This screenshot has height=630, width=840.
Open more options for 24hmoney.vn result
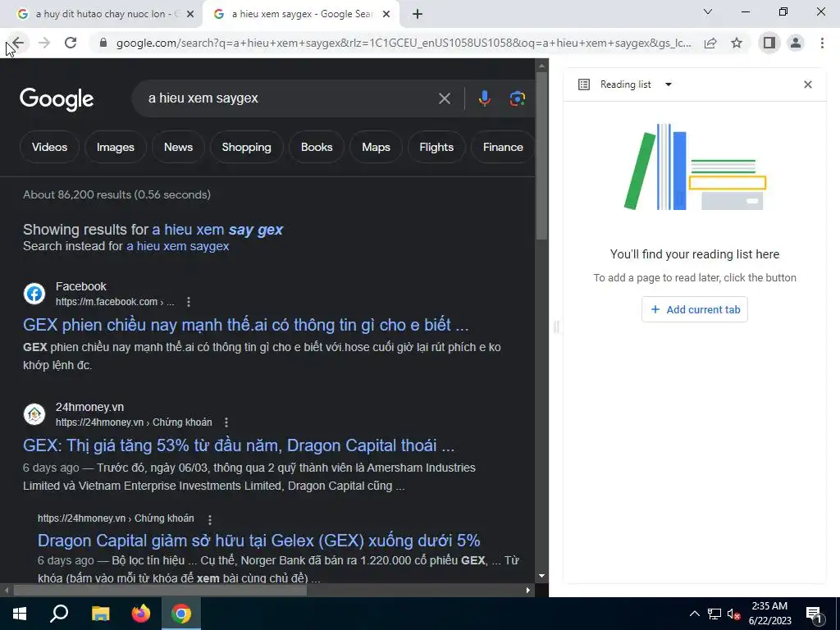[226, 422]
